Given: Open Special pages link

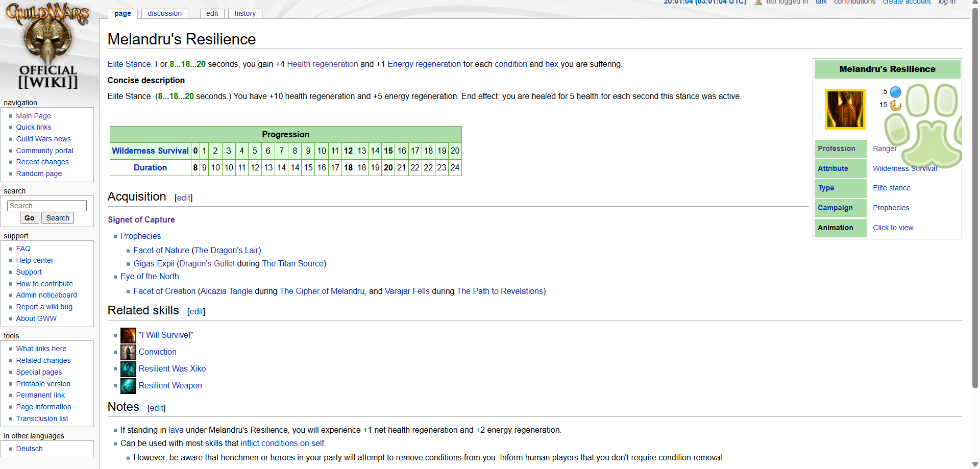Looking at the screenshot, I should pos(39,372).
